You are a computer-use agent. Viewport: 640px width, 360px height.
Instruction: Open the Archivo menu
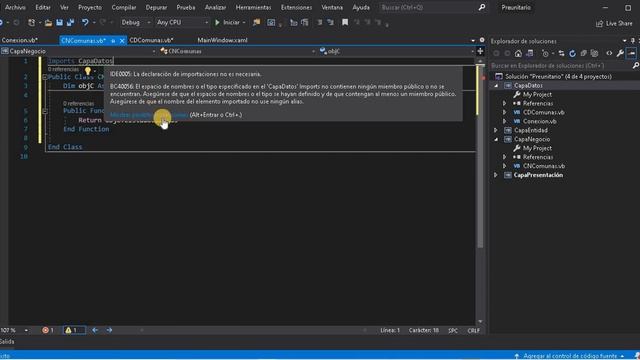(15, 7)
